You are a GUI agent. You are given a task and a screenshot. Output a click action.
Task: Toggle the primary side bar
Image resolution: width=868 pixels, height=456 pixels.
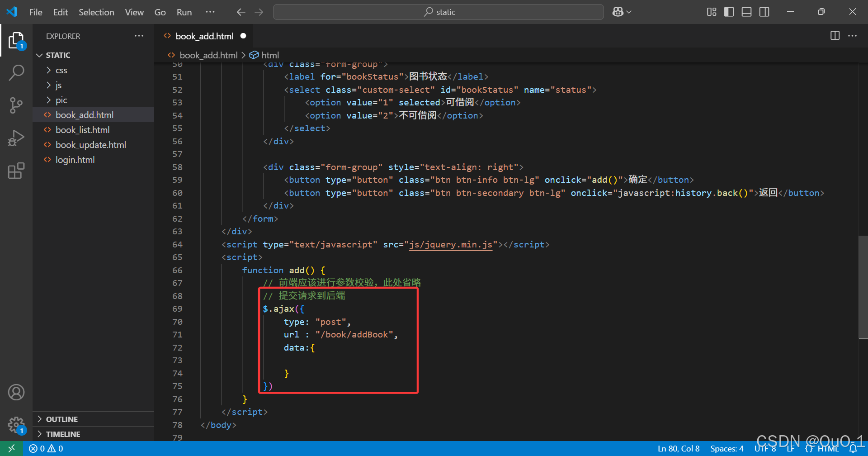[x=729, y=12]
